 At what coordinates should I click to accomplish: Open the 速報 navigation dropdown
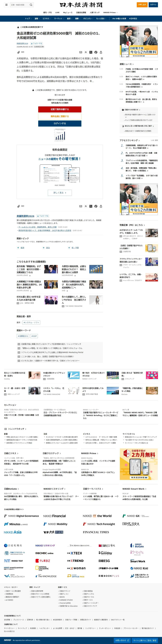pyautogui.click(x=37, y=19)
